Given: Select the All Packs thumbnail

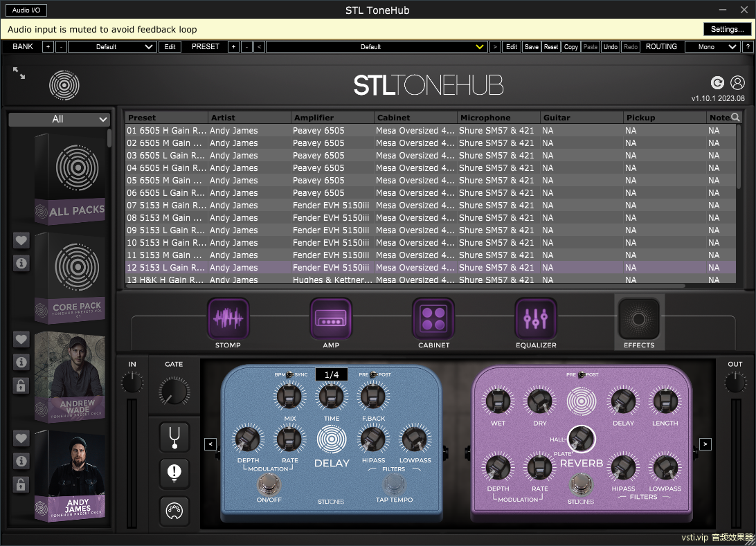Looking at the screenshot, I should 70,179.
